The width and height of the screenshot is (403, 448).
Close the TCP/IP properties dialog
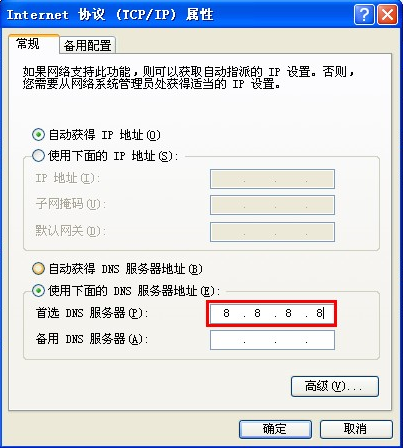pos(387,15)
